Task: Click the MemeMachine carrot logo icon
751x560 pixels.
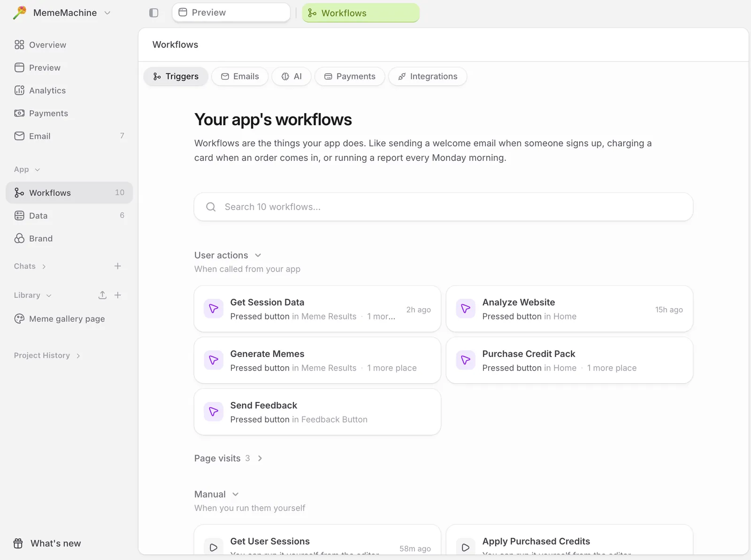Action: (x=20, y=13)
